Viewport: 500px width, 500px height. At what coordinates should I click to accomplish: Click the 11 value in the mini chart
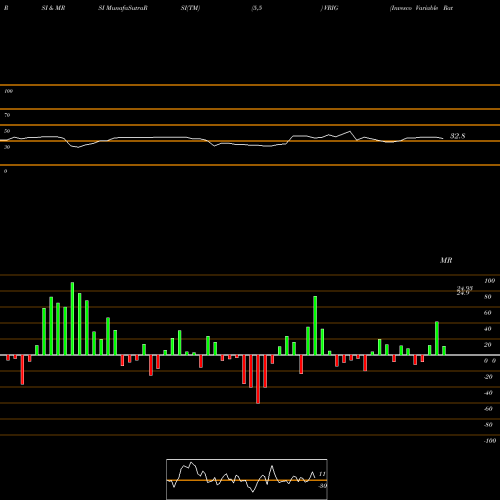pyautogui.click(x=322, y=474)
